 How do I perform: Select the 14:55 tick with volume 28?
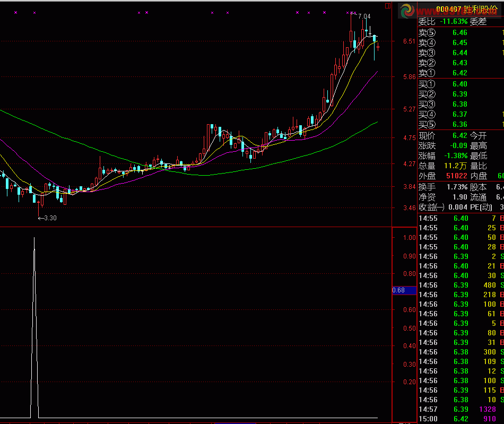[461, 247]
